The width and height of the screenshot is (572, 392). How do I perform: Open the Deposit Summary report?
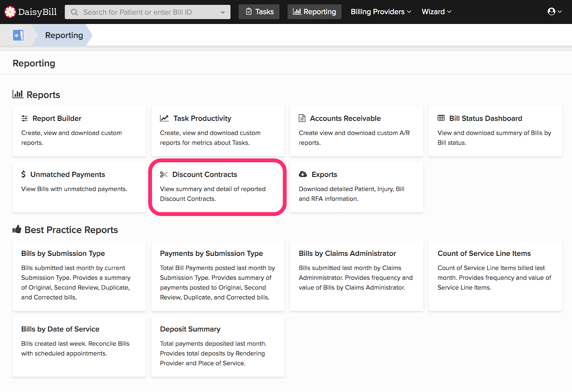pos(218,347)
